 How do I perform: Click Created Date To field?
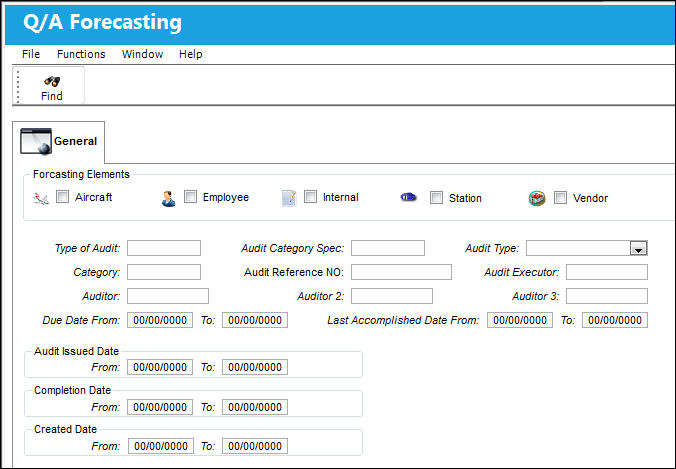255,446
